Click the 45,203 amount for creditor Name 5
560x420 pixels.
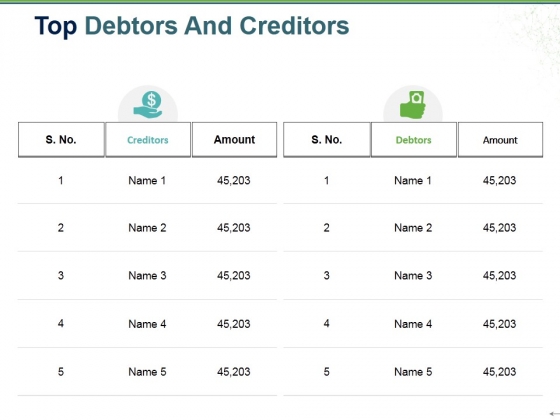[234, 371]
